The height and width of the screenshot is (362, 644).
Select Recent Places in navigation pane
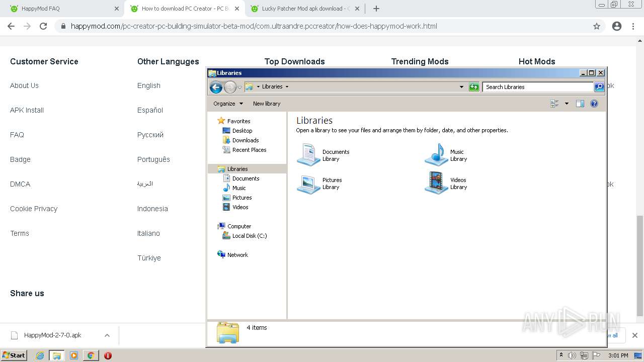tap(245, 150)
